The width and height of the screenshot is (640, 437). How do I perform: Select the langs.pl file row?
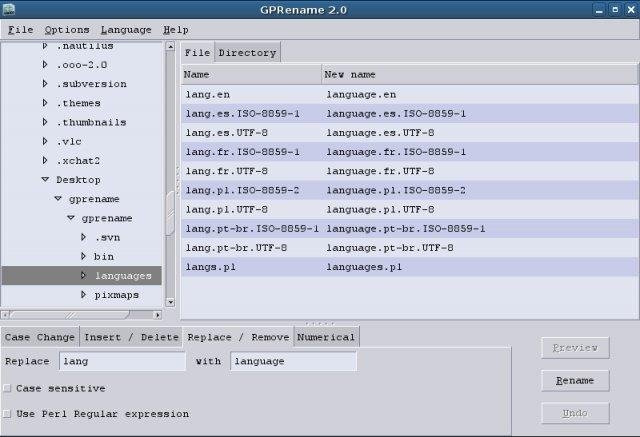click(409, 267)
